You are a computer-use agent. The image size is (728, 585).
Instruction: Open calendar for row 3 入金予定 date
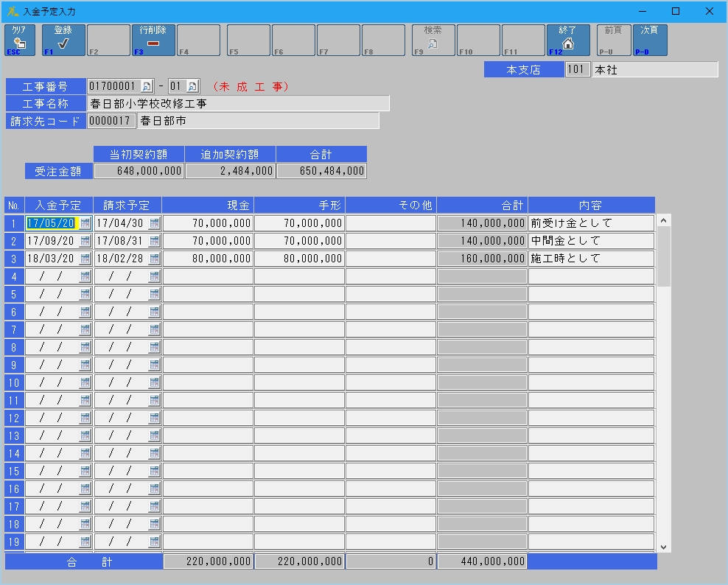85,259
